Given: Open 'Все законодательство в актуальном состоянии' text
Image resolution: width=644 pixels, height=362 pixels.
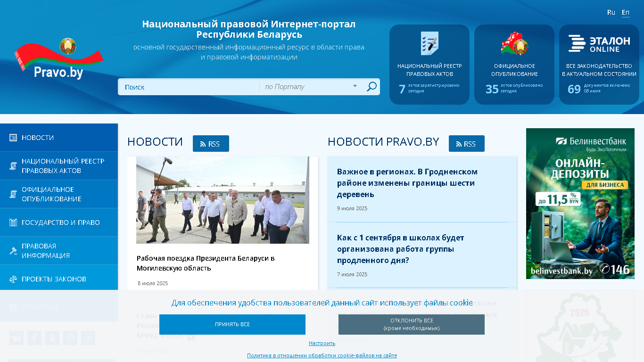Looking at the screenshot, I should coord(599,70).
